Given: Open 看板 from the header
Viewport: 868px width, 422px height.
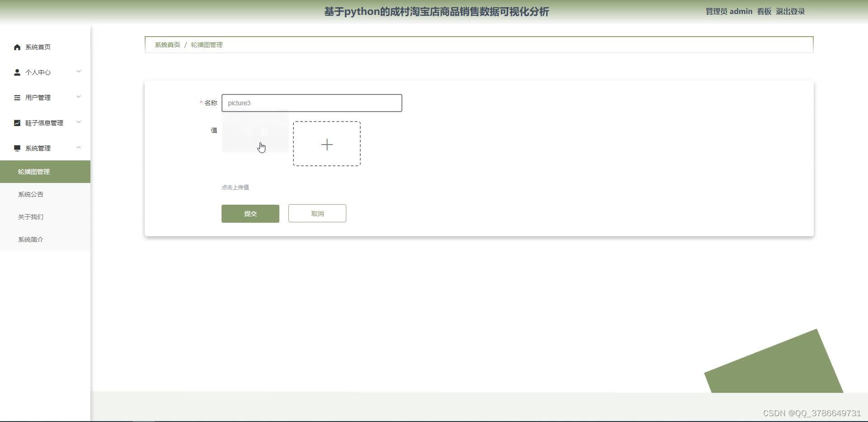Looking at the screenshot, I should pyautogui.click(x=764, y=12).
